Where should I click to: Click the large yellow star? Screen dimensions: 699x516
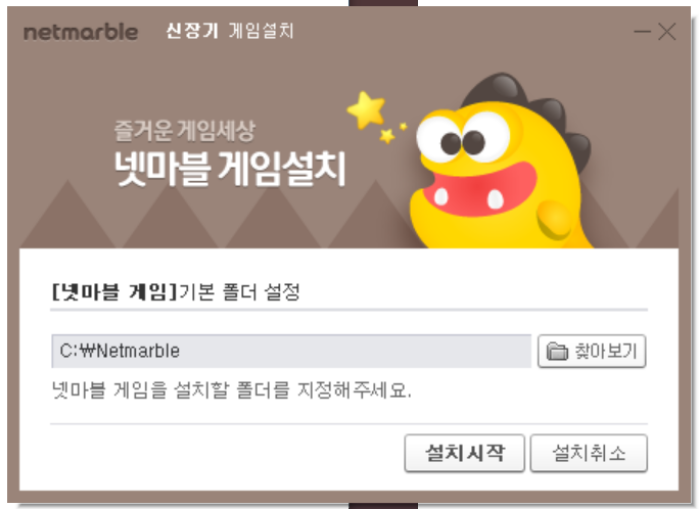click(366, 110)
